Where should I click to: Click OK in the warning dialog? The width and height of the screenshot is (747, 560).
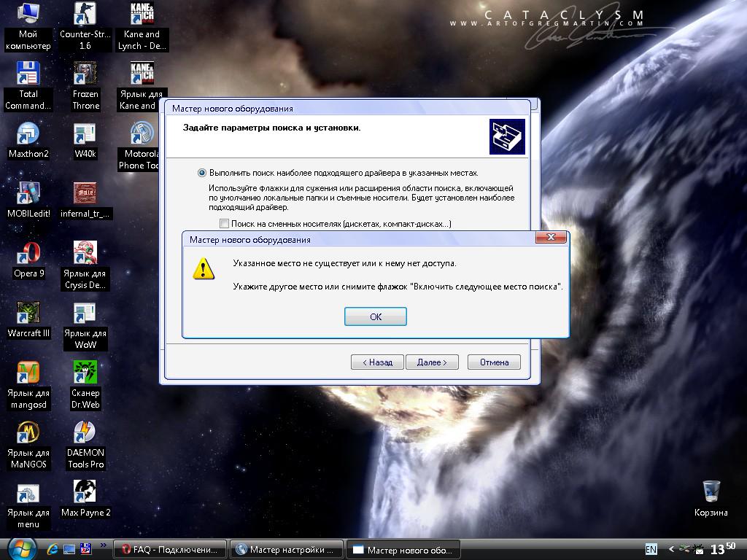[x=376, y=316]
